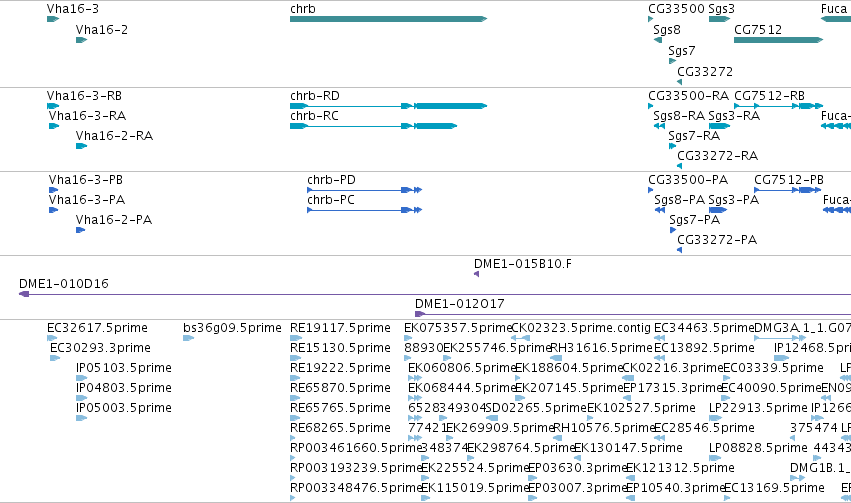This screenshot has width=851, height=503.
Task: Click the Vha16-3-RA transcript glyph
Action: 54,126
